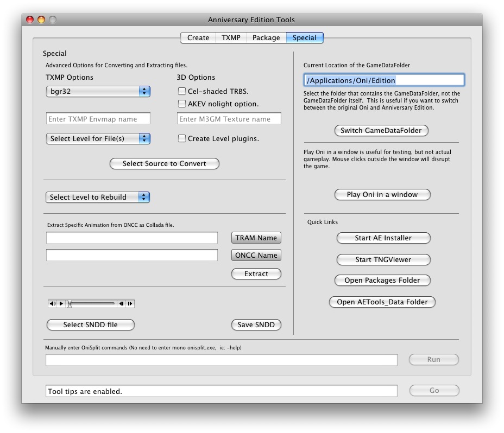Select the Special tab

304,37
